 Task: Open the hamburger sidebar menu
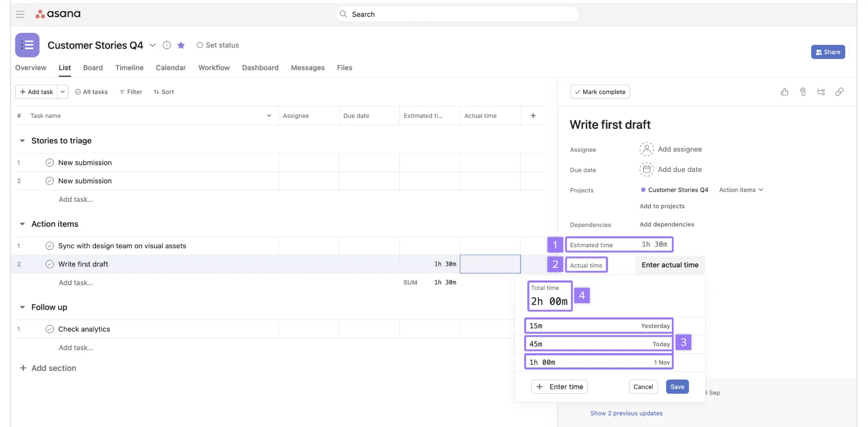20,14
